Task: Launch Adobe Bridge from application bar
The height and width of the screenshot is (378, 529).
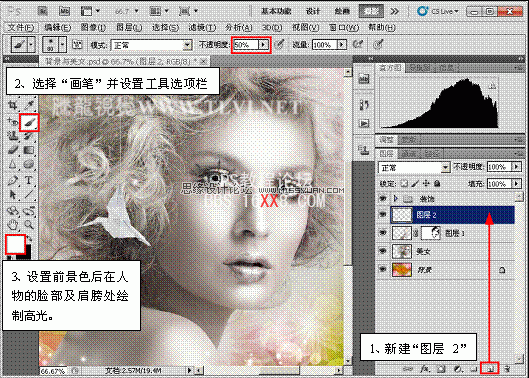Action: point(43,11)
